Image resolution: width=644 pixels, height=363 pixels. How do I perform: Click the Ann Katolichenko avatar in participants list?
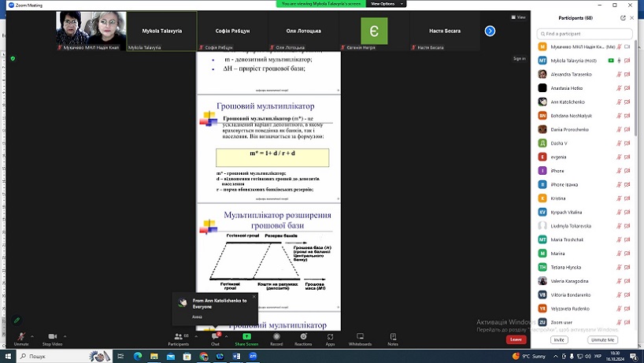click(x=542, y=102)
